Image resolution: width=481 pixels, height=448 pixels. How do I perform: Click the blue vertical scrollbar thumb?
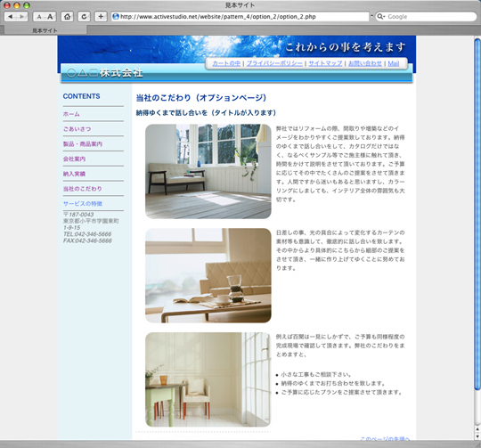click(477, 214)
